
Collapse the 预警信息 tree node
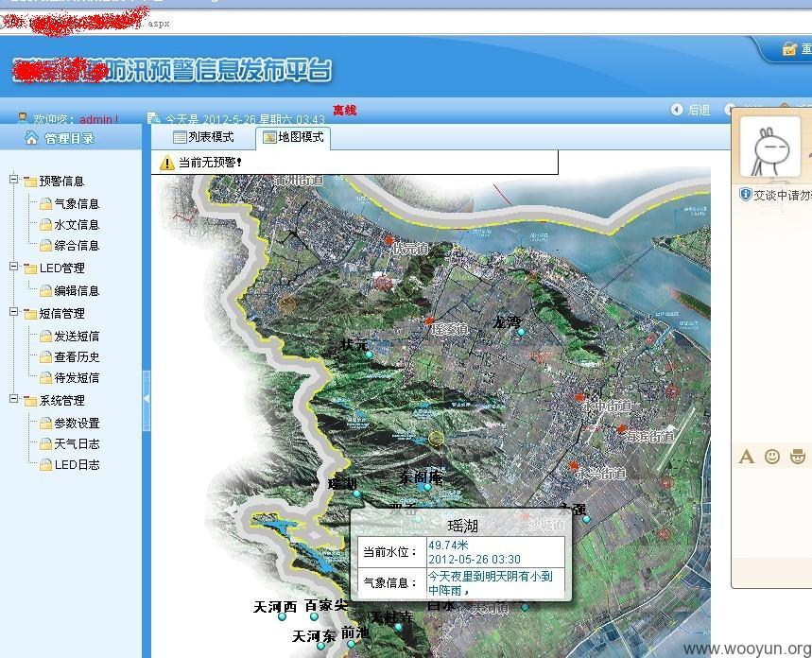tap(14, 180)
